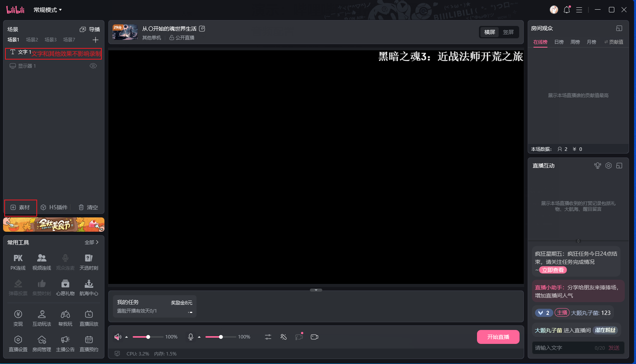Clear all sources with 清空
The width and height of the screenshot is (636, 364).
point(88,207)
